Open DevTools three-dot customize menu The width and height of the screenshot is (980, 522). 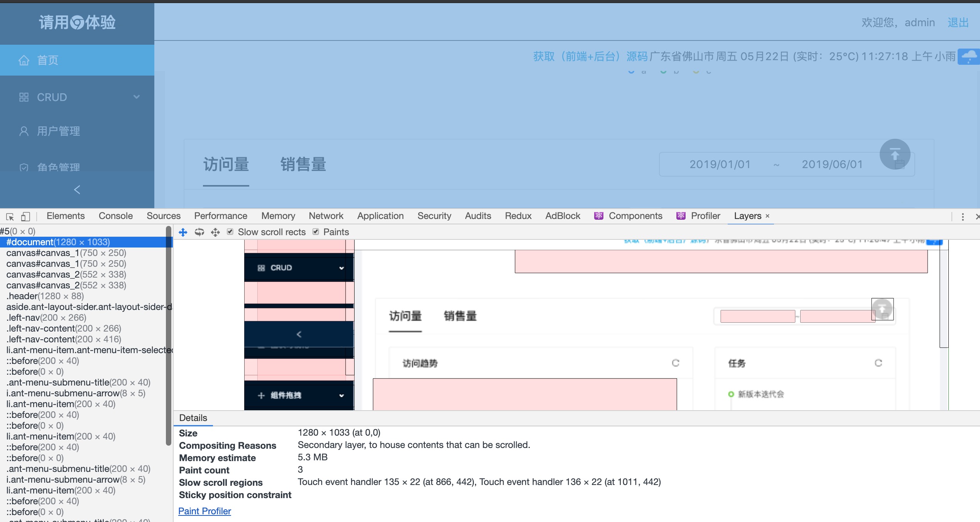(x=963, y=217)
